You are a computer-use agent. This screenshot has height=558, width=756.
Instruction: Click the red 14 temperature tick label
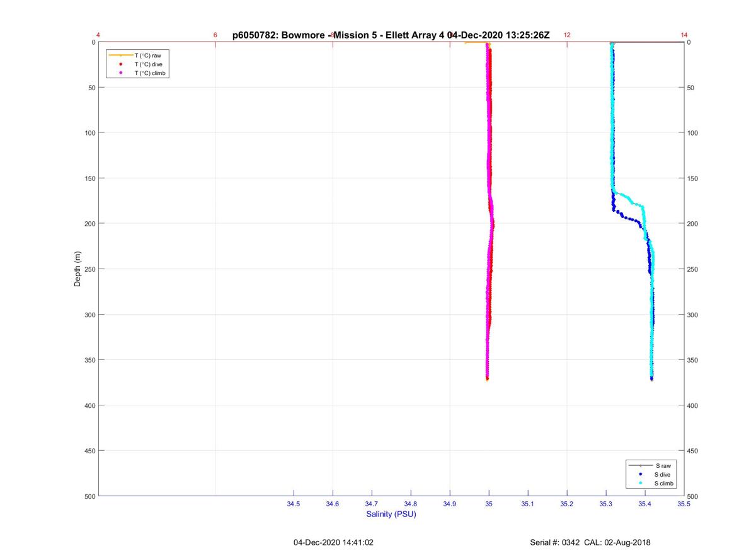pyautogui.click(x=684, y=35)
